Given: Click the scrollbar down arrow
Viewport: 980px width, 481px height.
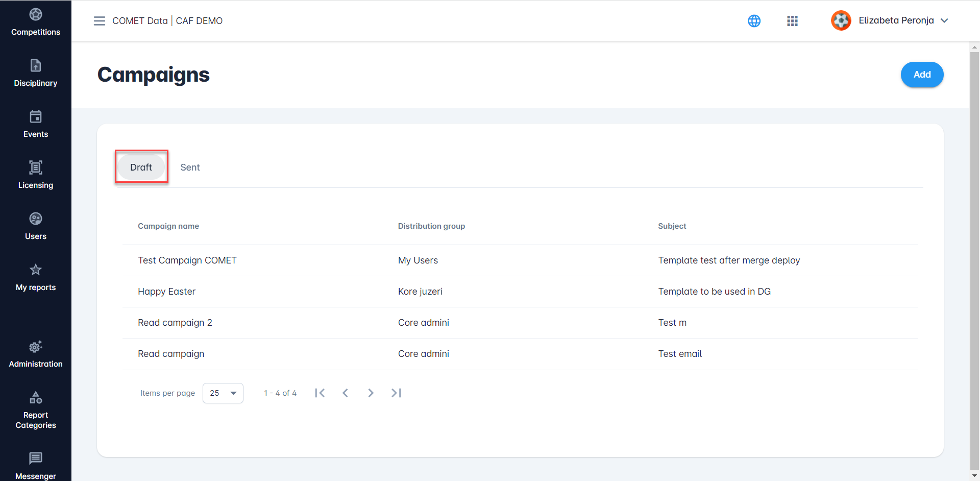Looking at the screenshot, I should point(974,475).
